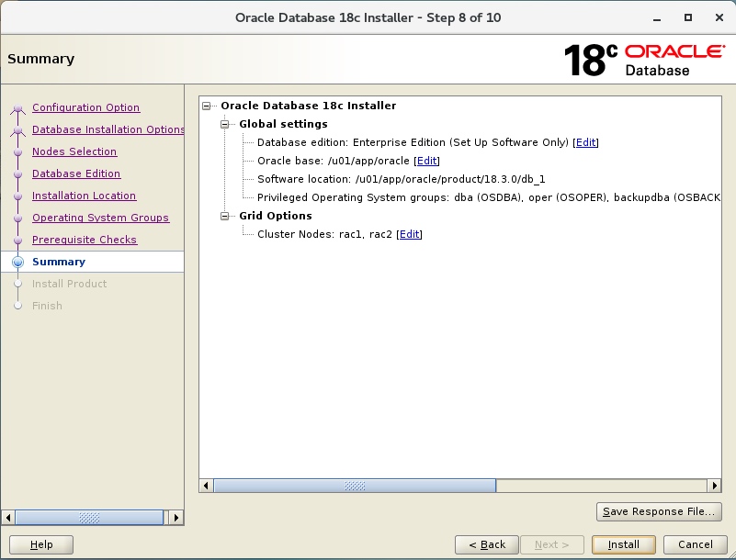This screenshot has width=736, height=560.
Task: Click the Summary step milestone icon
Action: [x=17, y=262]
